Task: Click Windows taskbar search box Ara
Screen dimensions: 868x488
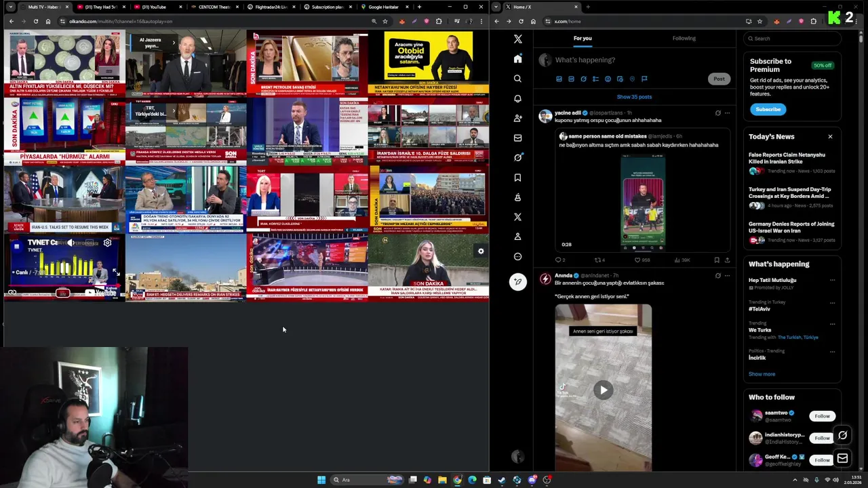Action: pyautogui.click(x=366, y=480)
